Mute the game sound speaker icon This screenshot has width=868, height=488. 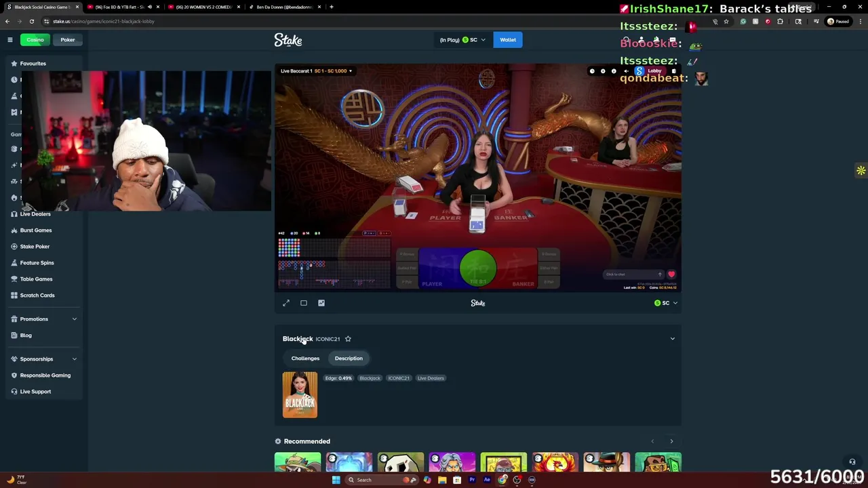(x=626, y=71)
